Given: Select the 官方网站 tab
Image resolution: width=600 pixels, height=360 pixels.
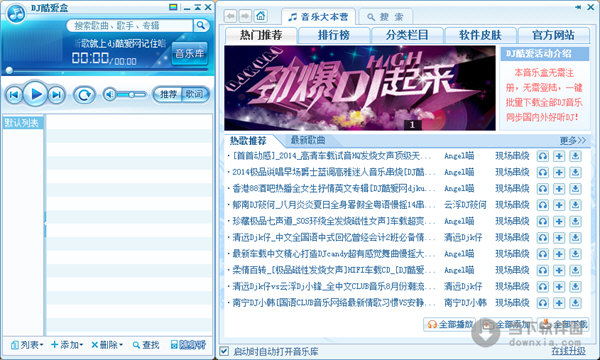Looking at the screenshot, I should (x=553, y=35).
